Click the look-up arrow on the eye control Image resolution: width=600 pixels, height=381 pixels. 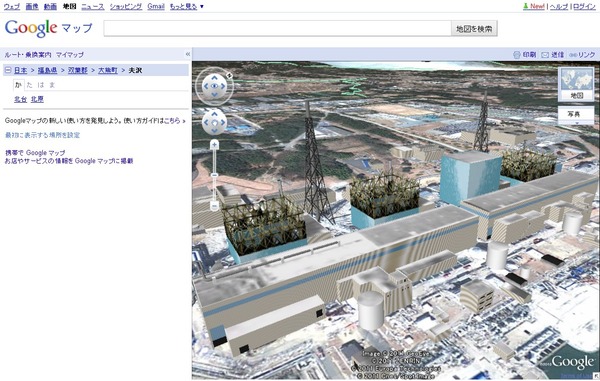coord(214,78)
